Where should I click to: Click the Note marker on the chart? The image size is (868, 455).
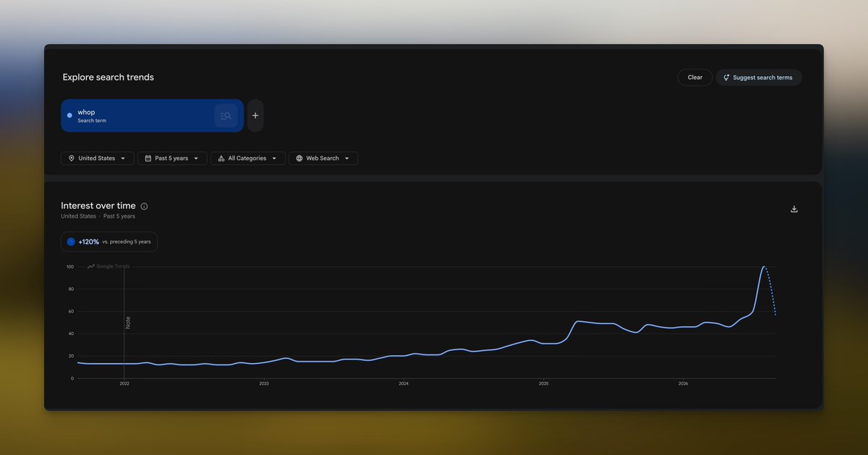[128, 322]
